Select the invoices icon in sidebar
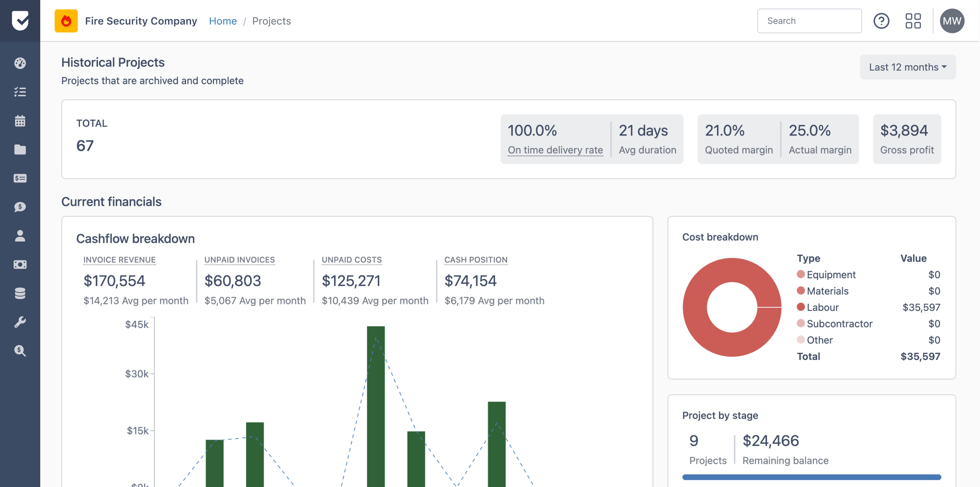 (x=20, y=178)
